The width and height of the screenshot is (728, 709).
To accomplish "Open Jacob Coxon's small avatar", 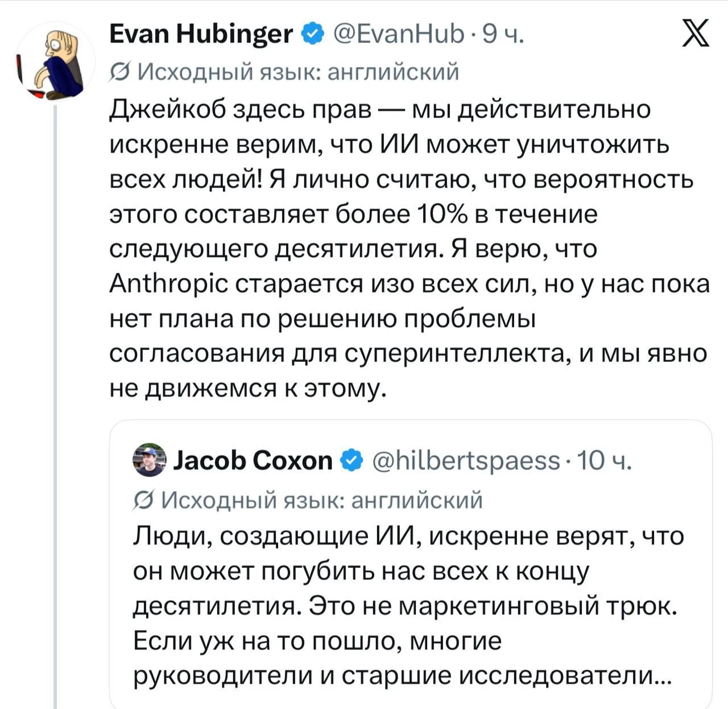I will tap(150, 460).
